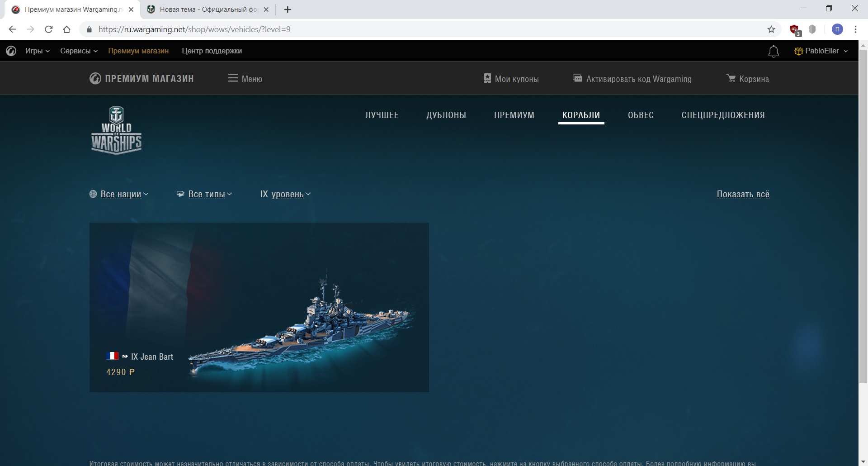Viewport: 868px width, 466px height.
Task: Switch to the Новая тема browser tab
Action: [208, 10]
